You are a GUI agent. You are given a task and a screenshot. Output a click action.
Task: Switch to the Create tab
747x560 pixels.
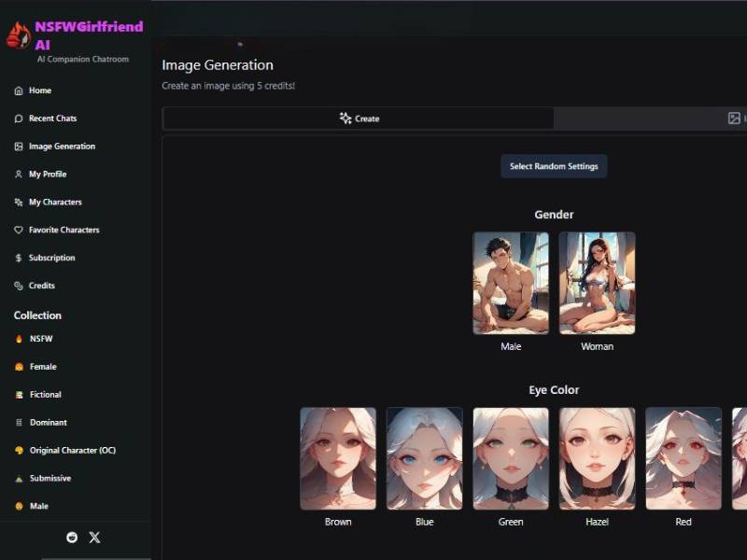(x=359, y=119)
